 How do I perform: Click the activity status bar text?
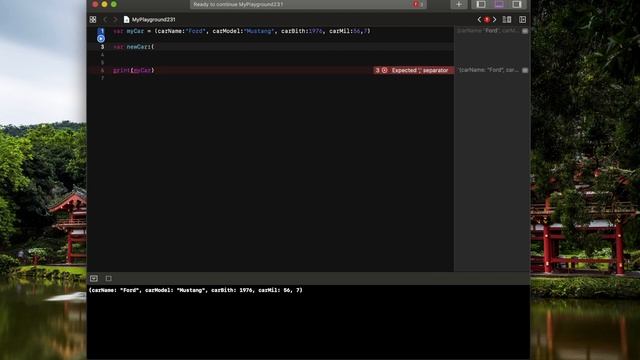coord(238,4)
